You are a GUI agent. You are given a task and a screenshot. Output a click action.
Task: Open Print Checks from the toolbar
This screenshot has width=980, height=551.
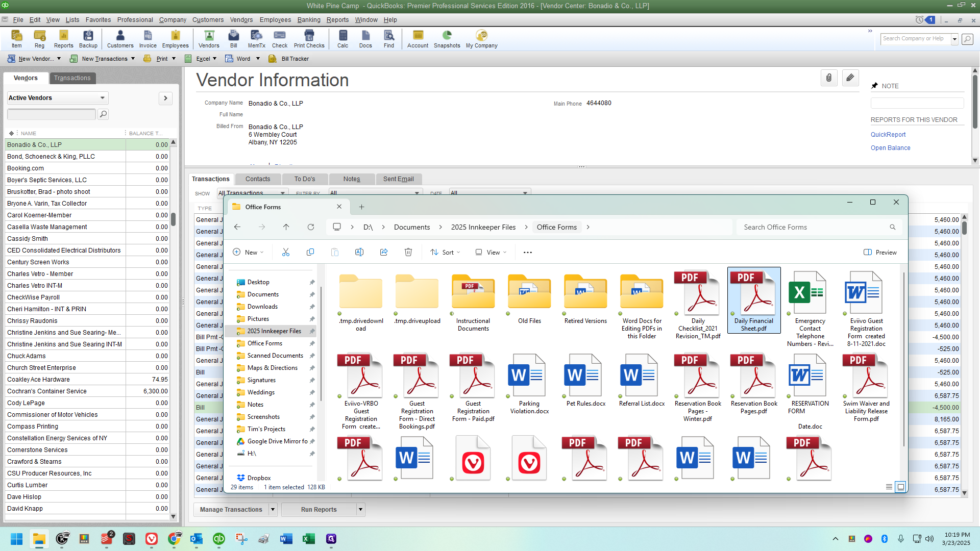pos(309,39)
